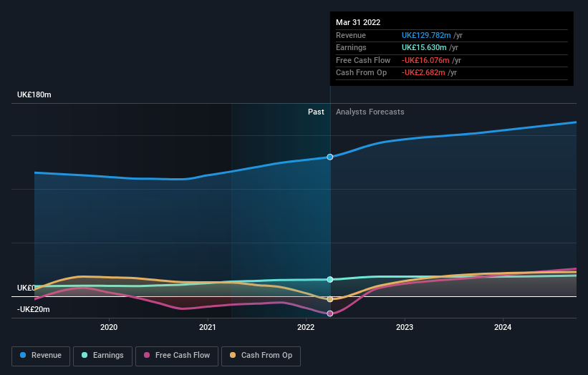The height and width of the screenshot is (375, 588).
Task: Click the blue Revenue legend dot
Action: 23,355
